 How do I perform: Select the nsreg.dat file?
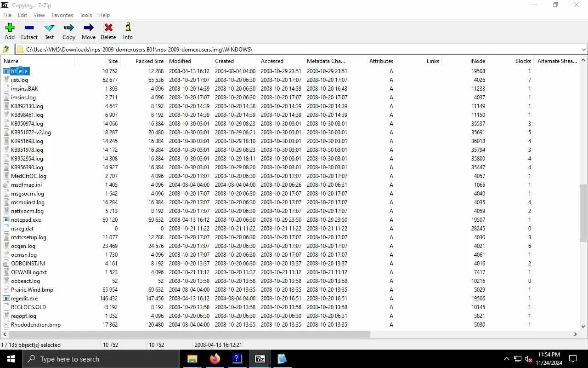[x=22, y=229]
